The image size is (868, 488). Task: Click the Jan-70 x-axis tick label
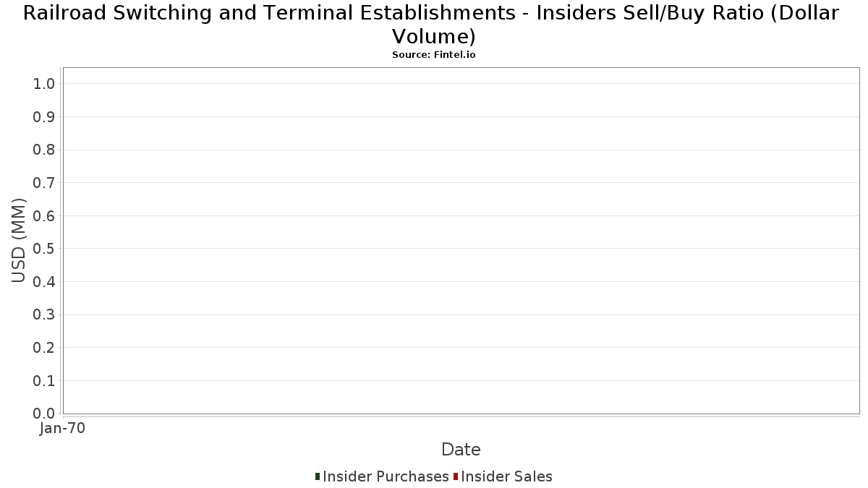[62, 429]
